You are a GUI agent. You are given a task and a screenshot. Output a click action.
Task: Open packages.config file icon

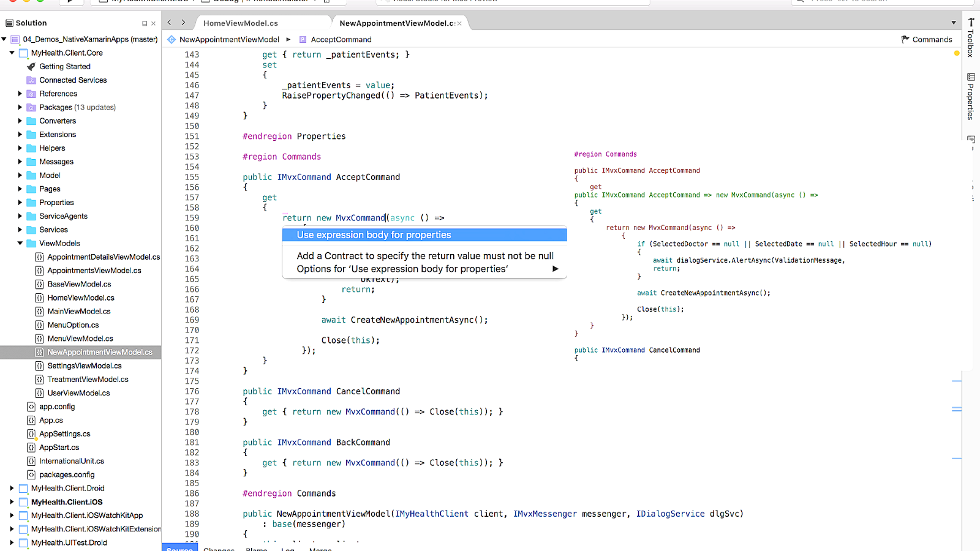tap(31, 474)
